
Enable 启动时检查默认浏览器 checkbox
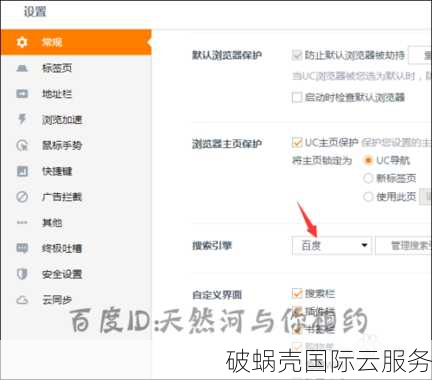coord(297,97)
